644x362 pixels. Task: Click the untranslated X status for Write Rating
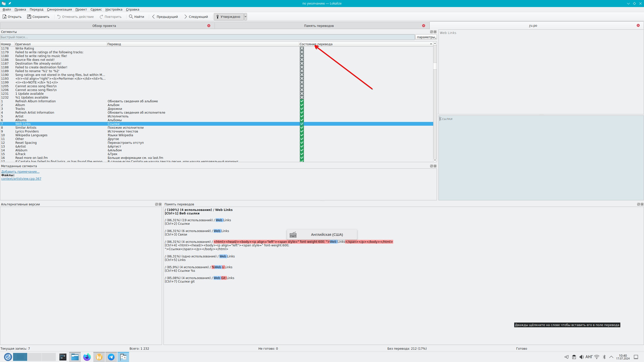[302, 48]
